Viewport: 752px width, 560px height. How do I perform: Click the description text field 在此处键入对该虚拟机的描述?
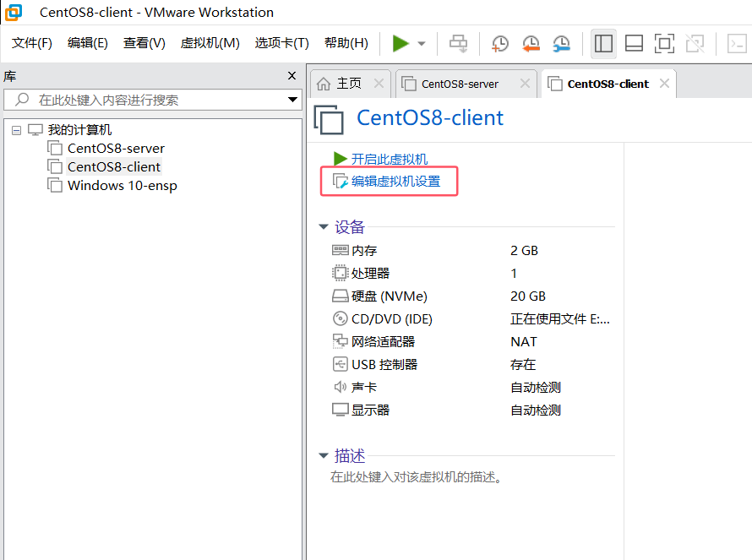pyautogui.click(x=417, y=477)
